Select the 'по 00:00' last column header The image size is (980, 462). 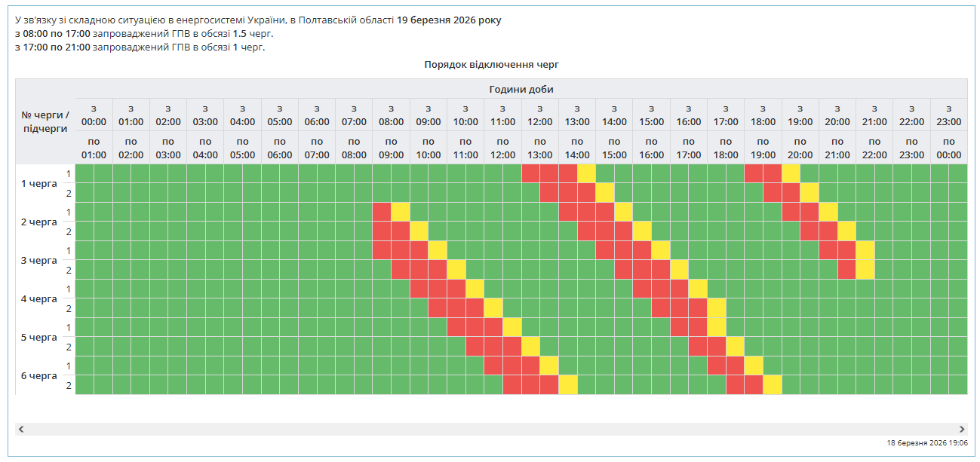pyautogui.click(x=948, y=148)
